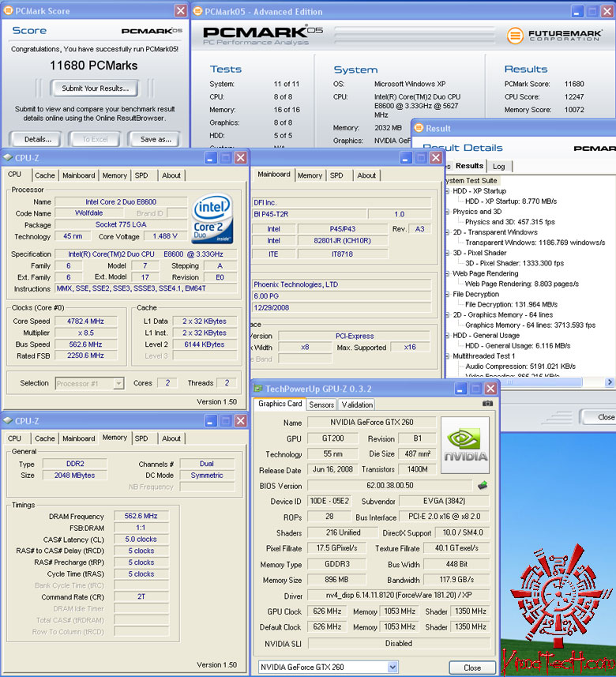The image size is (616, 677).
Task: Click 'Audio Compression: 5191.021 KB/s' result row
Action: click(x=520, y=366)
